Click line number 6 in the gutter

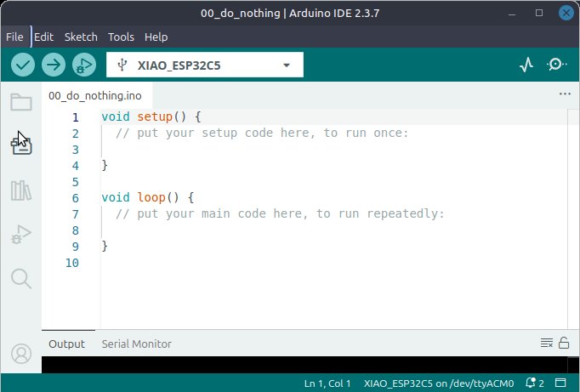click(76, 198)
